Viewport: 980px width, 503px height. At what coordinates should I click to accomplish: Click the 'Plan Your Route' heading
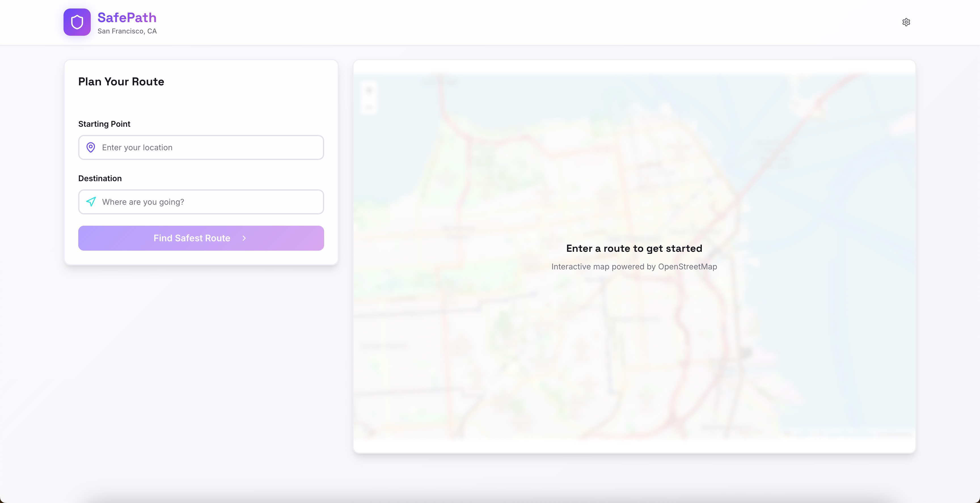pyautogui.click(x=121, y=81)
